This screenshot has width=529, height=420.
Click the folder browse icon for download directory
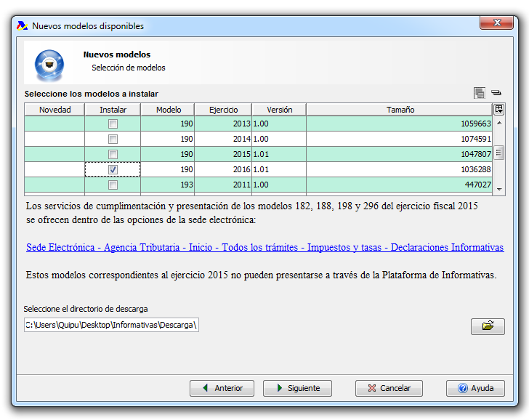coord(488,326)
